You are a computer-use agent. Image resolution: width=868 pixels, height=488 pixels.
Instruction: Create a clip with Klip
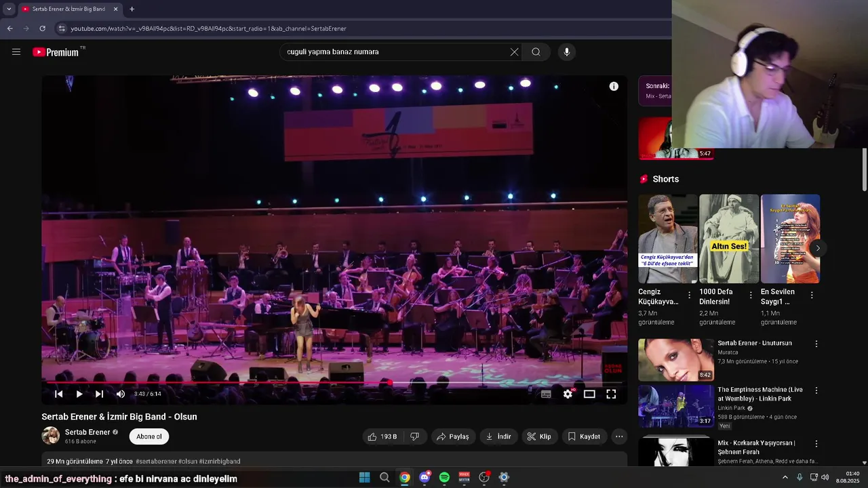(x=539, y=436)
